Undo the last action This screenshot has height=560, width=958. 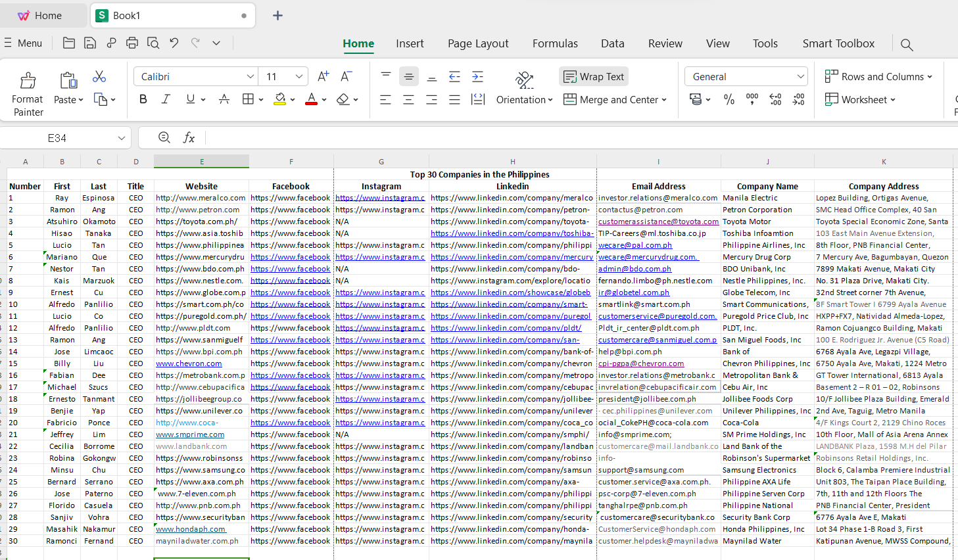[174, 43]
